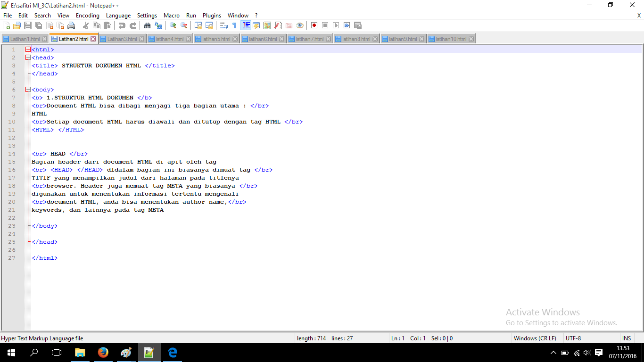Open the Encoding menu
644x362 pixels.
tap(87, 15)
